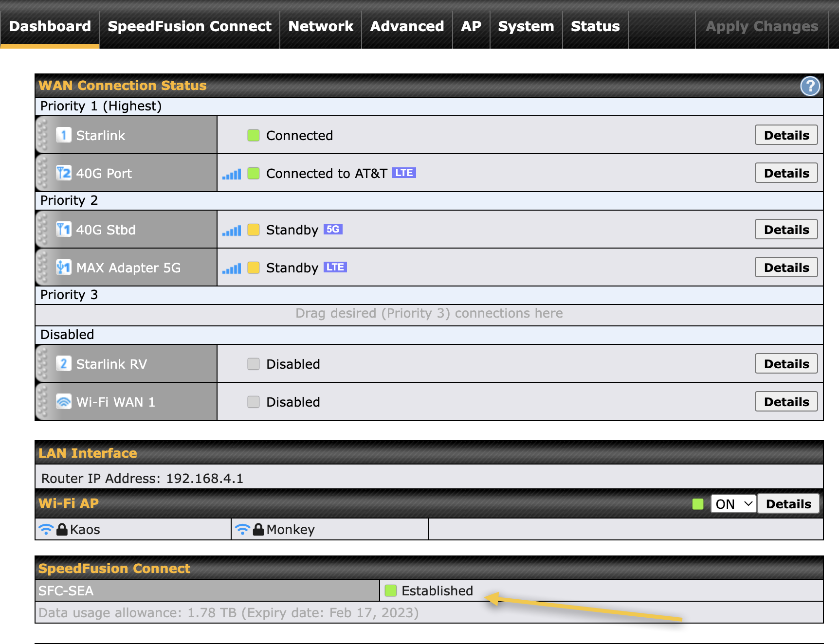Toggle the Wi-Fi WAN 1 disabled checkbox

[x=253, y=402]
